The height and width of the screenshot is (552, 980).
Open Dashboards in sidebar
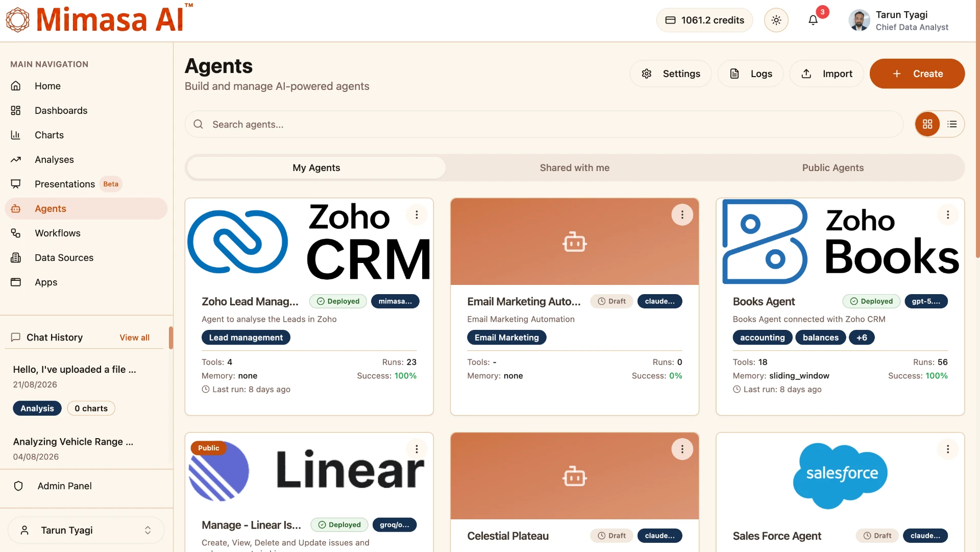pyautogui.click(x=86, y=110)
